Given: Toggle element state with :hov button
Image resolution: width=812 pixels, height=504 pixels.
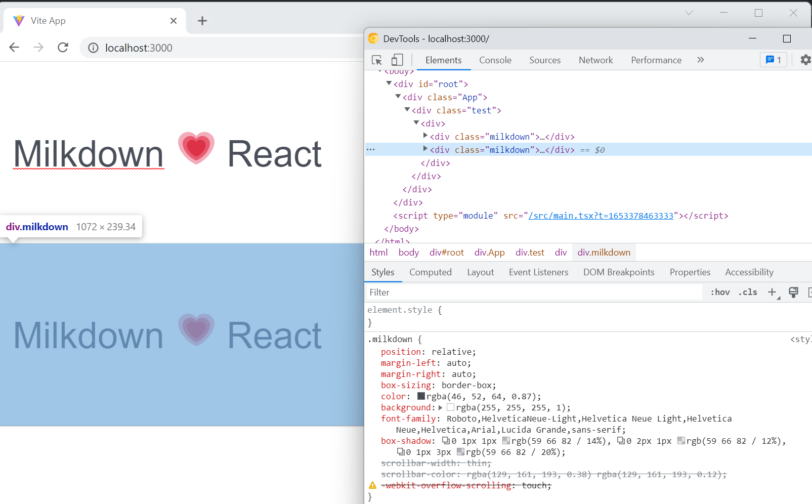Looking at the screenshot, I should point(719,292).
